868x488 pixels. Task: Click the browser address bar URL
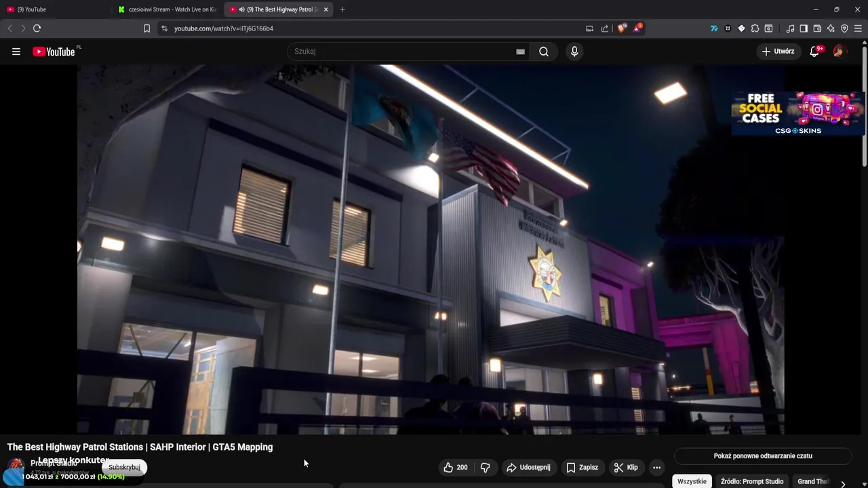pyautogui.click(x=224, y=28)
